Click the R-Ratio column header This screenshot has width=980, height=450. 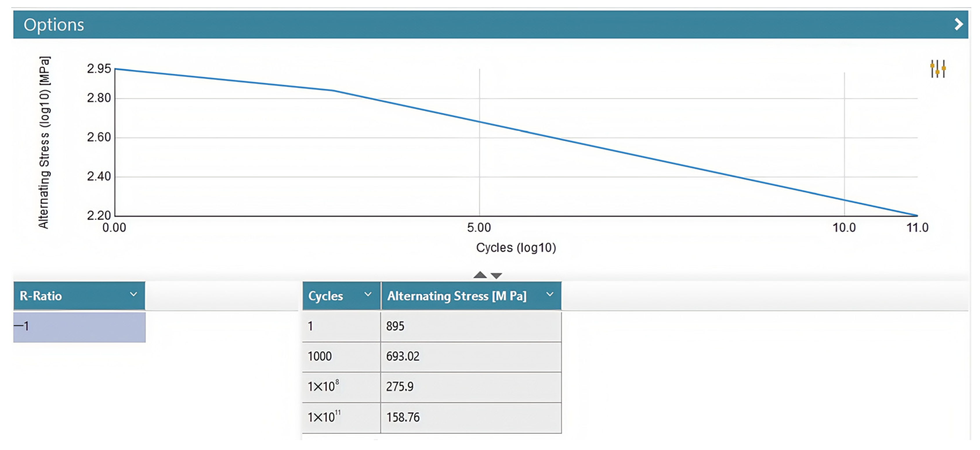click(x=41, y=296)
